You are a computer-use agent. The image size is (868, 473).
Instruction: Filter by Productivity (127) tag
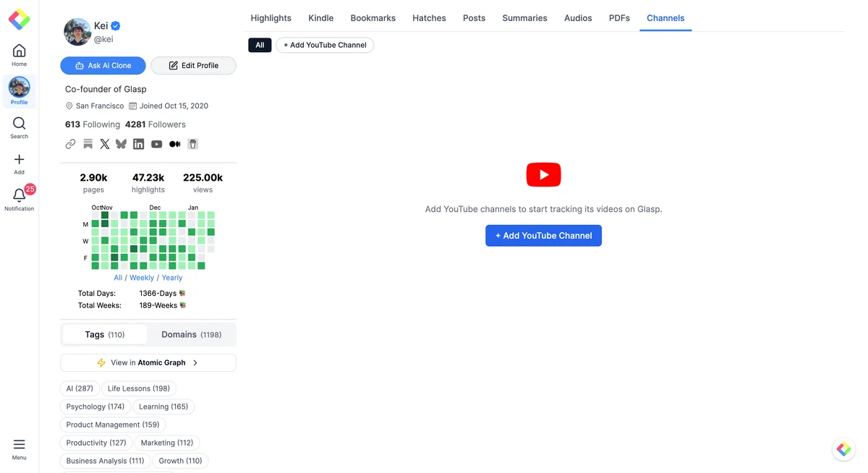96,443
